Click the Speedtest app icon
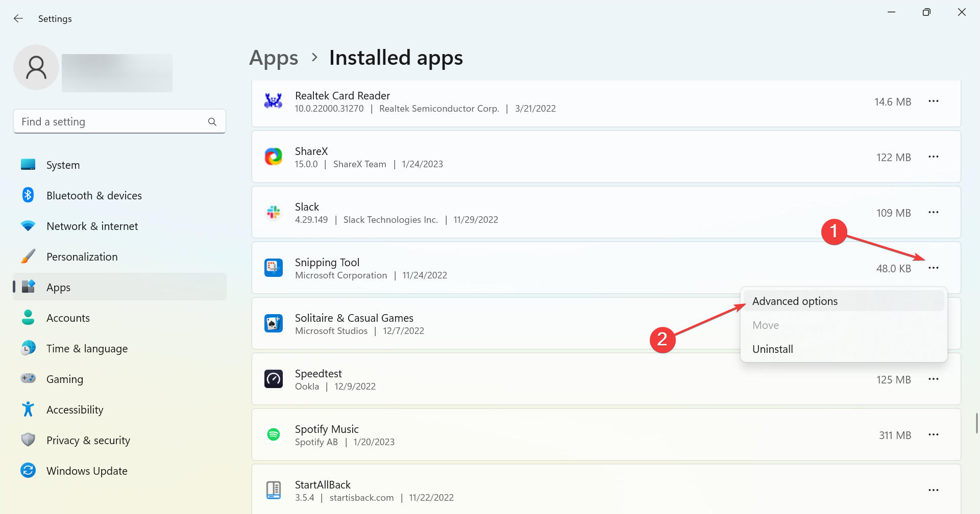 (274, 379)
